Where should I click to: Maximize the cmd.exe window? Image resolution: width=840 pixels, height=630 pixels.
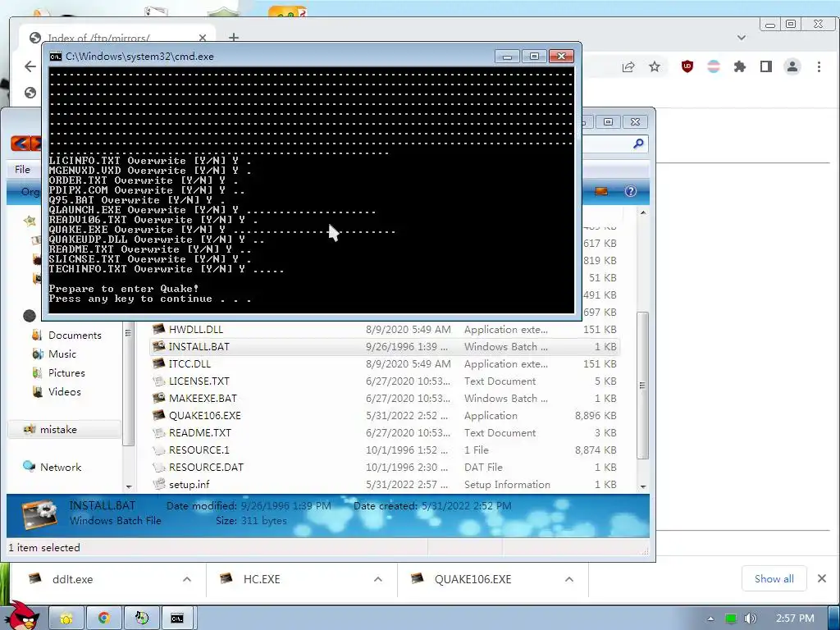tap(534, 57)
